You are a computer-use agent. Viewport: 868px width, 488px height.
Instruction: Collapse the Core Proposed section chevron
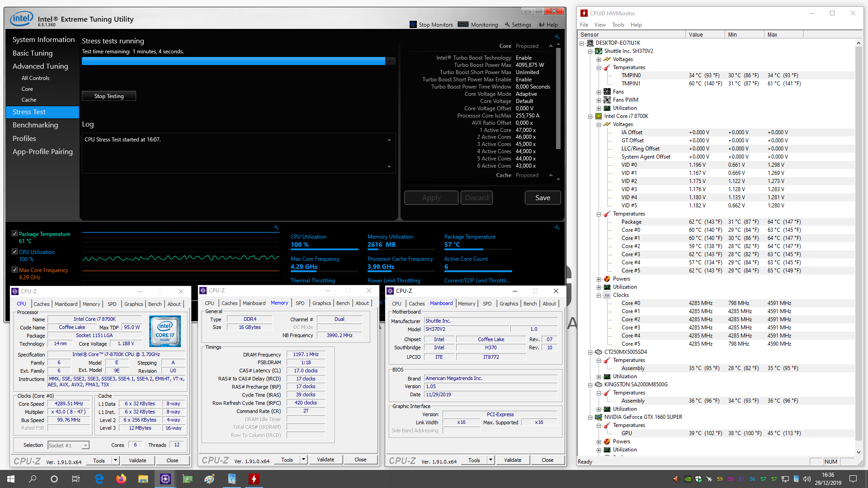pyautogui.click(x=551, y=46)
